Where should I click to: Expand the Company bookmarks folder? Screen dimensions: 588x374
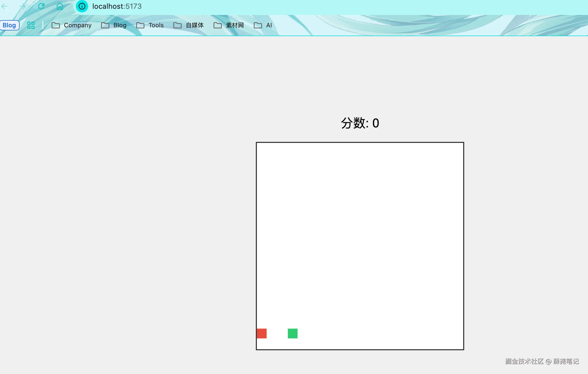tap(78, 25)
